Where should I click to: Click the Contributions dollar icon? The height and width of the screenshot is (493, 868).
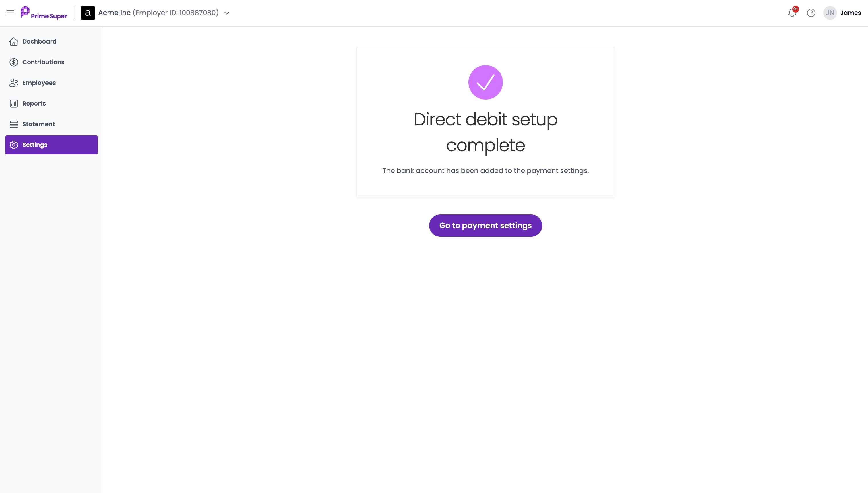coord(13,62)
